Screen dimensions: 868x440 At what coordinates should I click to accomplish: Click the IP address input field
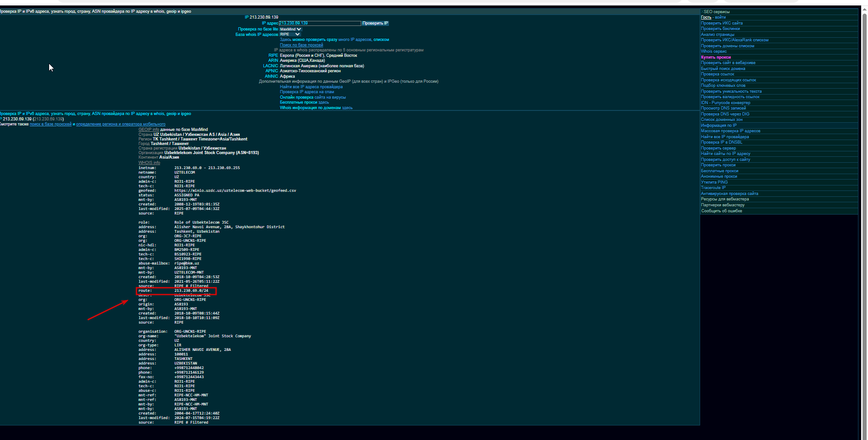tap(320, 23)
